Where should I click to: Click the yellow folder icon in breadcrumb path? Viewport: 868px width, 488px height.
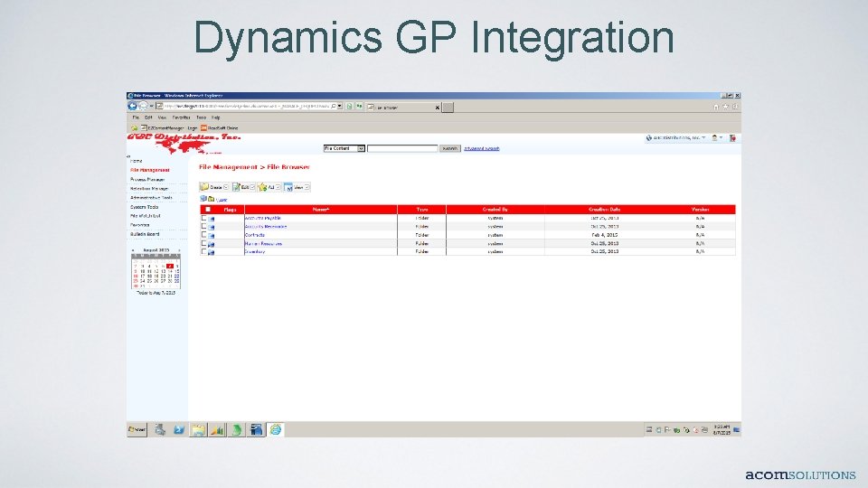(x=211, y=199)
